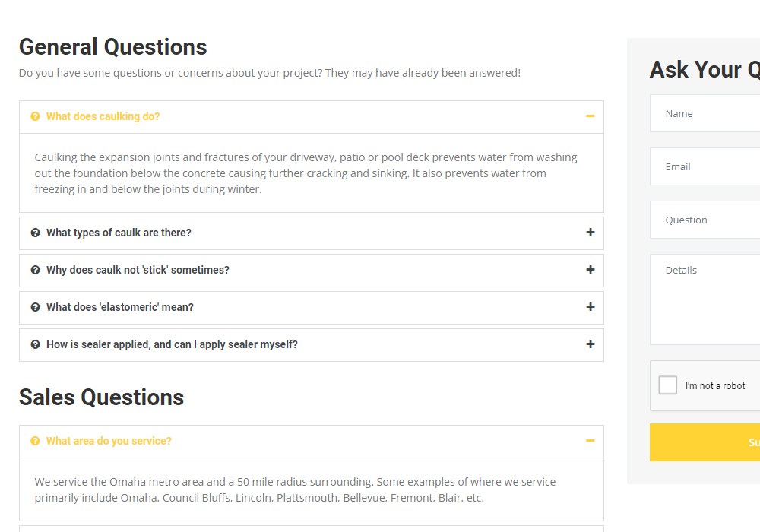
Task: Collapse the service area answer with minus icon
Action: pos(590,441)
